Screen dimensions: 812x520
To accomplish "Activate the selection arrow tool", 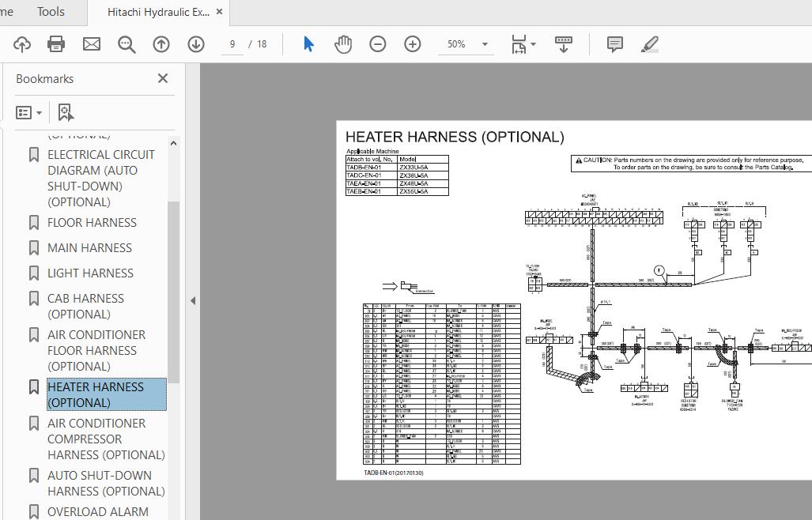I will pos(308,44).
